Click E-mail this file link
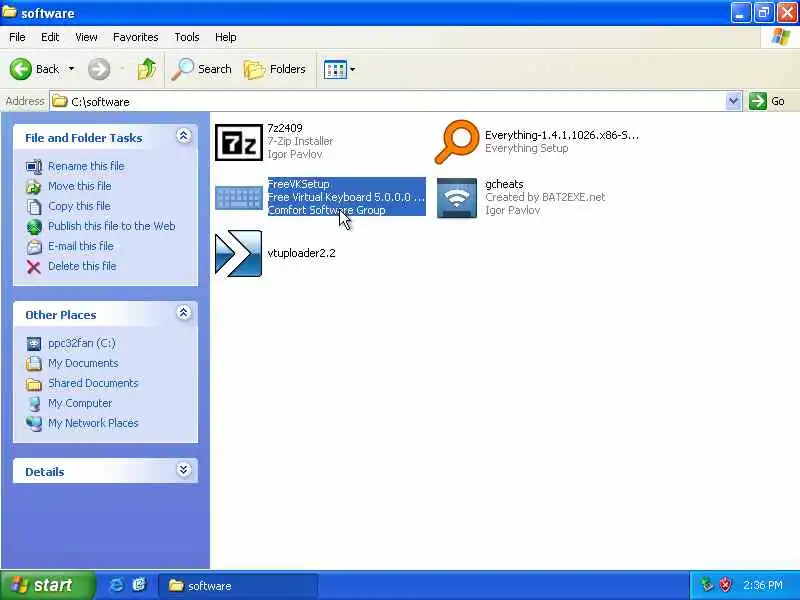The width and height of the screenshot is (800, 600). click(x=81, y=246)
